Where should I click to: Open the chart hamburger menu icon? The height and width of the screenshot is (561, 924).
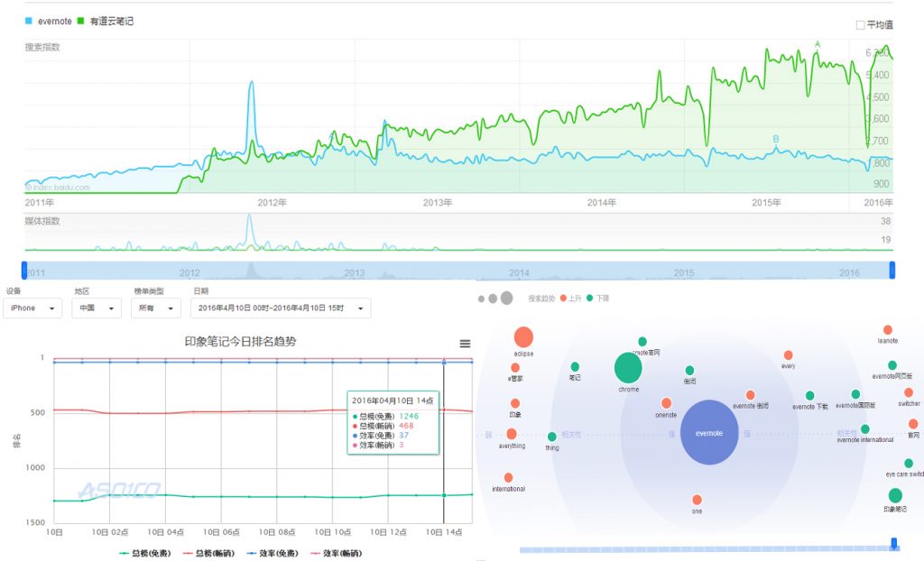click(465, 344)
